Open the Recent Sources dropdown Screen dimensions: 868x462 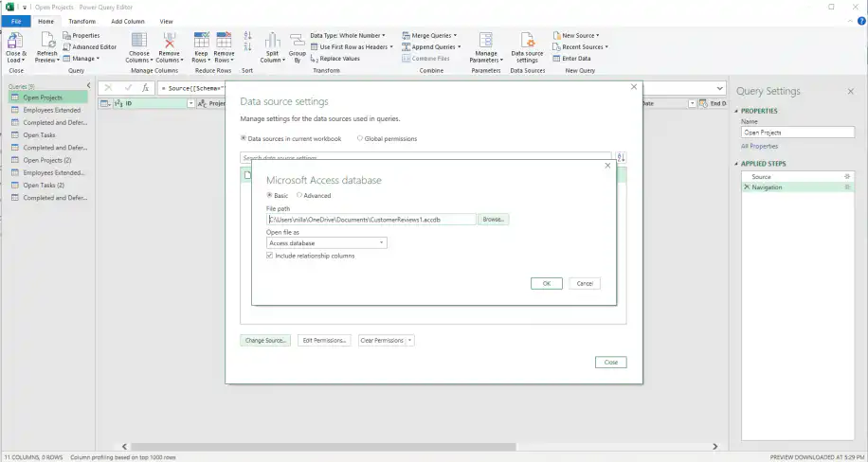(x=580, y=47)
